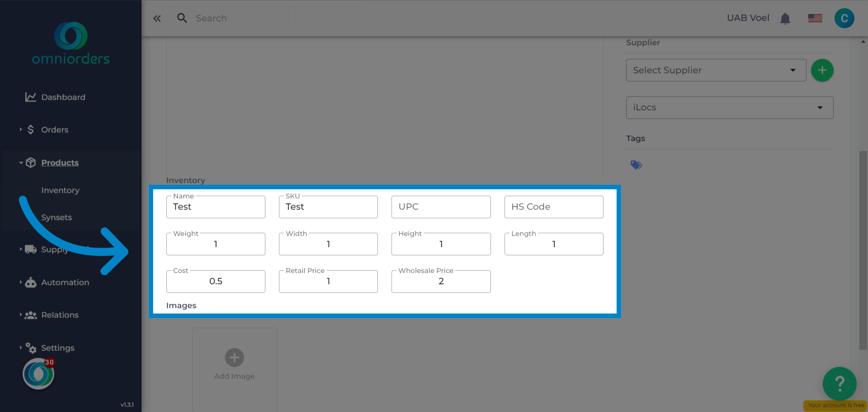Edit the SKU field
The height and width of the screenshot is (412, 868).
click(x=328, y=206)
